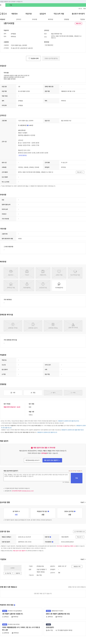Click info icon beside 빅데이터 추천 정보
The height and width of the screenshot is (644, 86).
15,605
